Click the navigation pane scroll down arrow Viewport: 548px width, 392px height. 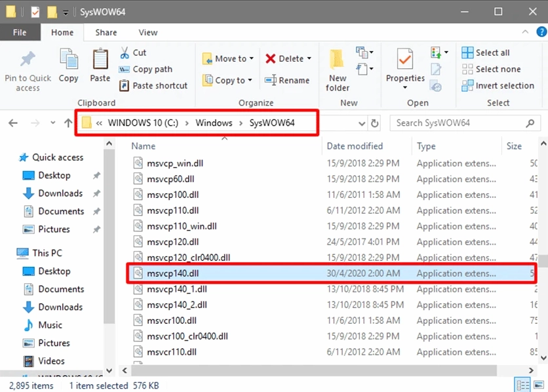pos(109,370)
